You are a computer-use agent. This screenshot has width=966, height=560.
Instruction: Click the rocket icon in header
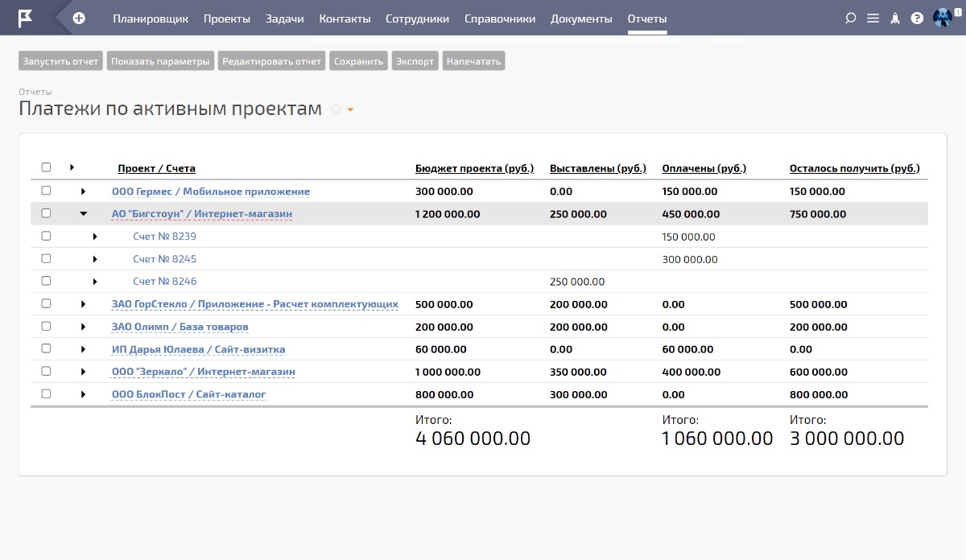tap(894, 19)
